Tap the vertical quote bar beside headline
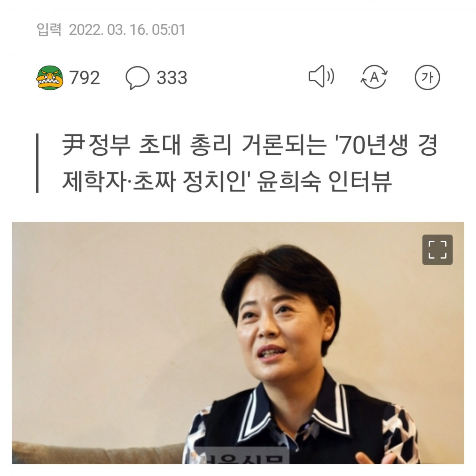Screen dimensions: 476x476 pyautogui.click(x=37, y=163)
